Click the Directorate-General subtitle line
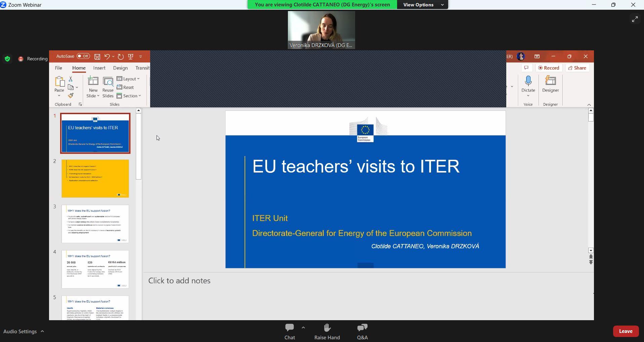 coord(362,233)
